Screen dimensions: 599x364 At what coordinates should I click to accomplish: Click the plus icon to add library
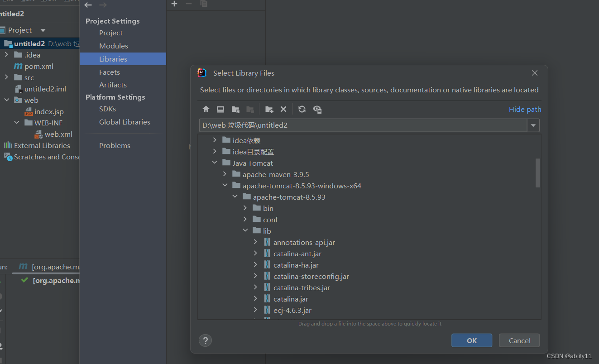point(174,4)
